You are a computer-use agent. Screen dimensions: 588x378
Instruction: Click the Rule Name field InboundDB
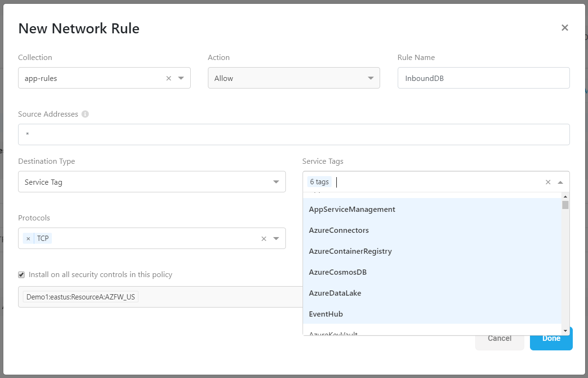483,78
